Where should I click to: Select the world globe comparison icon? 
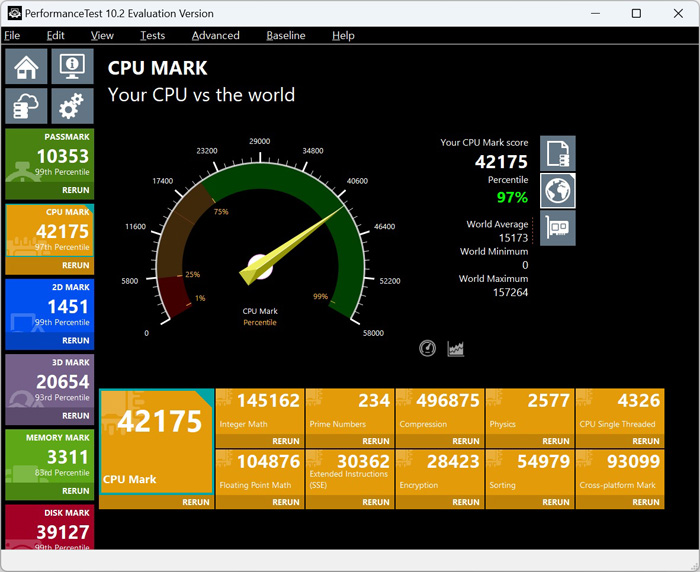(558, 191)
